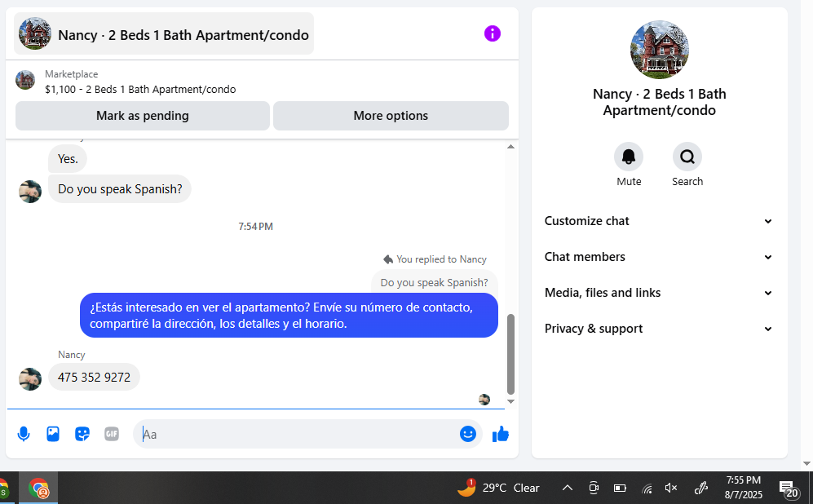Open the $1,100 Marketplace listing link

click(140, 89)
